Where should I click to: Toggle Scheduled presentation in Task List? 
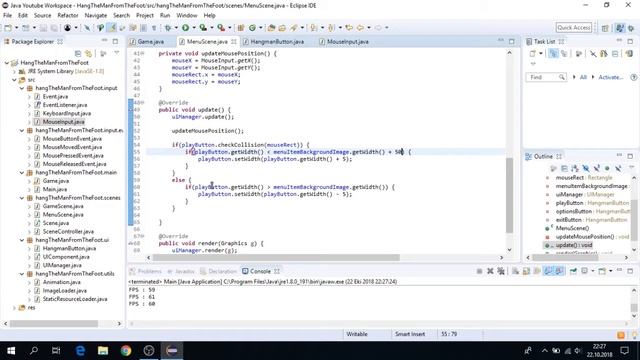564,53
